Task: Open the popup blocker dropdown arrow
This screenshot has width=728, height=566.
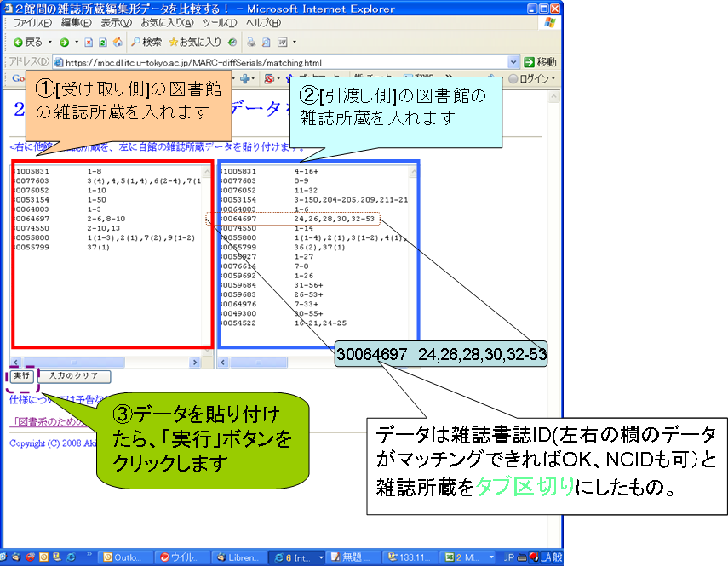Action: coord(278,79)
